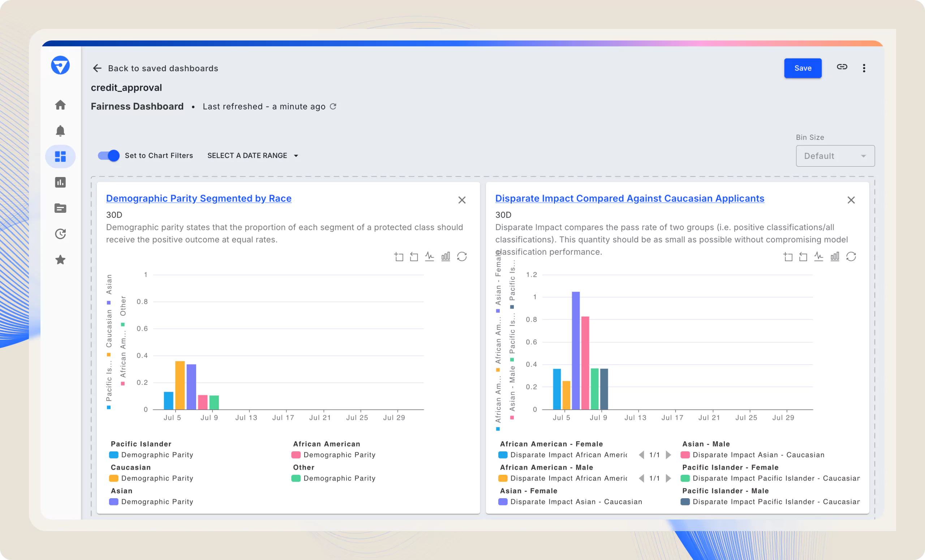Screen dimensions: 925x560
Task: Open alerts using the bell icon
Action: (x=60, y=131)
